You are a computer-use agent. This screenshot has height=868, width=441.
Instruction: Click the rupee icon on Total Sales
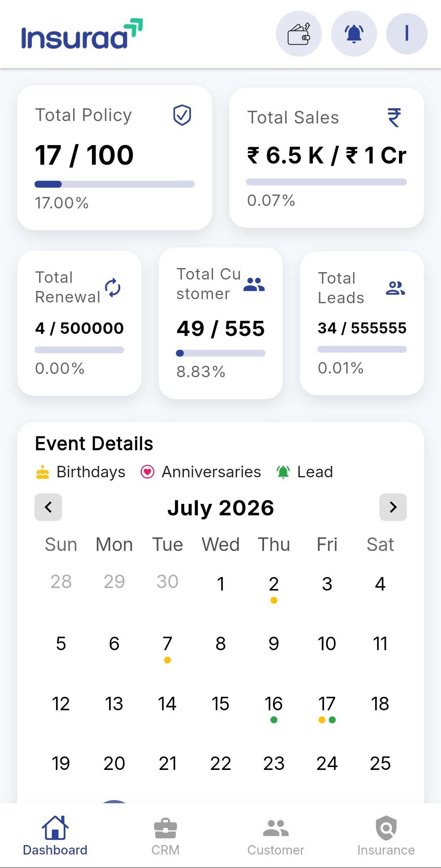394,118
